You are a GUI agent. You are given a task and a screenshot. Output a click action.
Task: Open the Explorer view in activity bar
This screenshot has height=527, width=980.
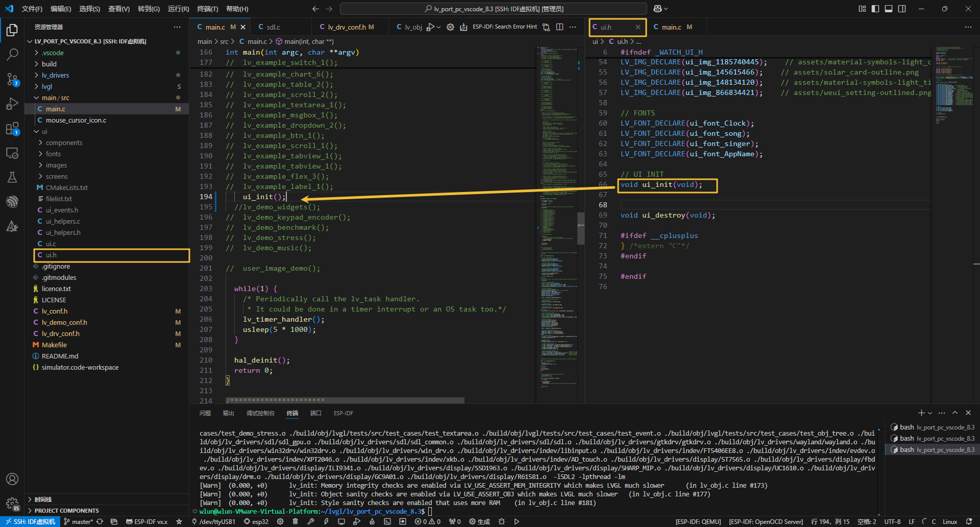coord(12,31)
